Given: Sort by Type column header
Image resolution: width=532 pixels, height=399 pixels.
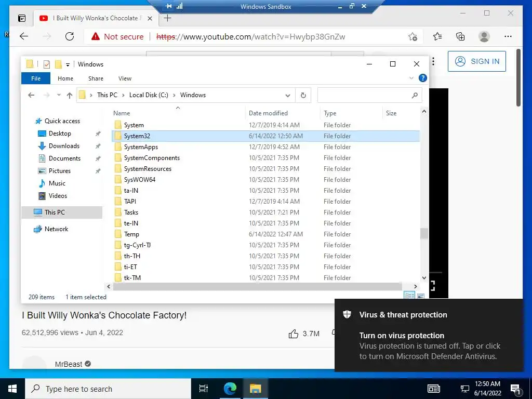Looking at the screenshot, I should pos(351,113).
